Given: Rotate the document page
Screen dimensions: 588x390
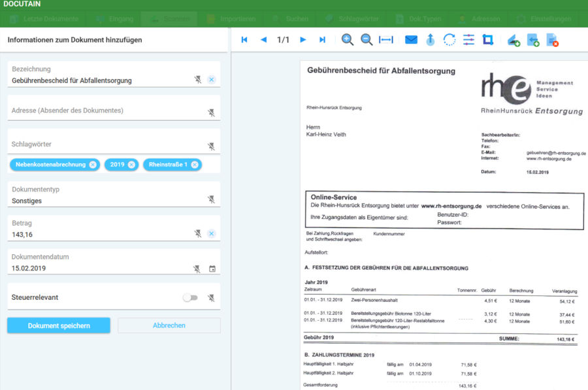Looking at the screenshot, I should (x=449, y=39).
